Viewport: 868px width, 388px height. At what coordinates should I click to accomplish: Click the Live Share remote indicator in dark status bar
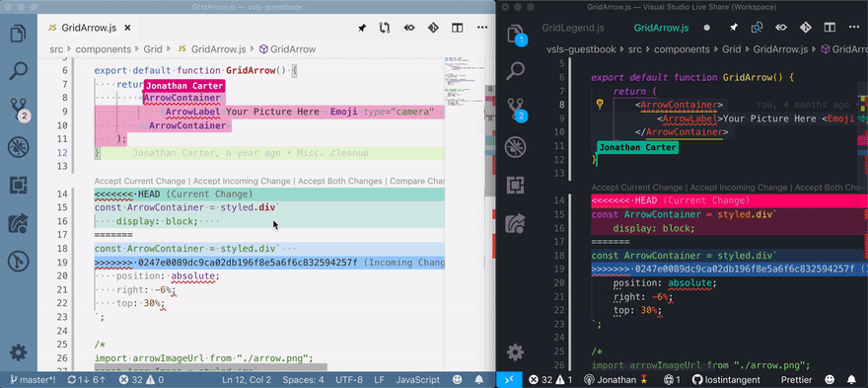[x=510, y=380]
